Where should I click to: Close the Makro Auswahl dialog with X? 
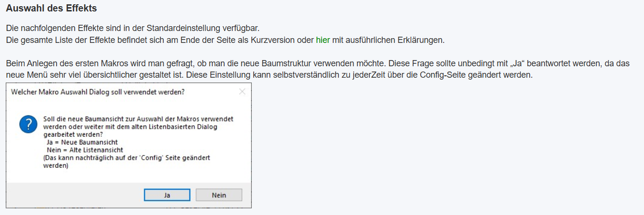[x=242, y=92]
